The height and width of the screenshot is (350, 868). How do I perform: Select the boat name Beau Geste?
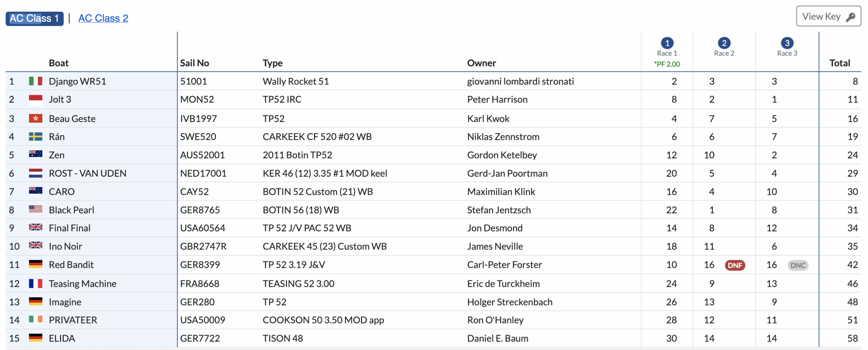(72, 119)
